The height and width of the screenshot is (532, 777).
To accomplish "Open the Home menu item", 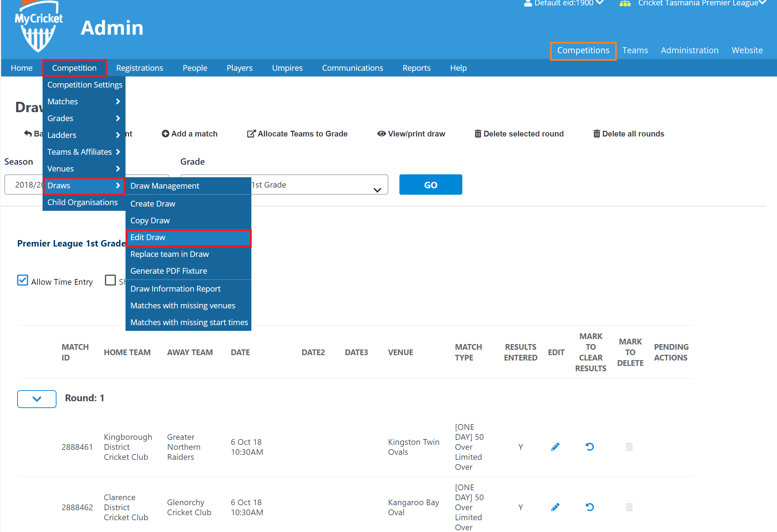I will click(21, 68).
